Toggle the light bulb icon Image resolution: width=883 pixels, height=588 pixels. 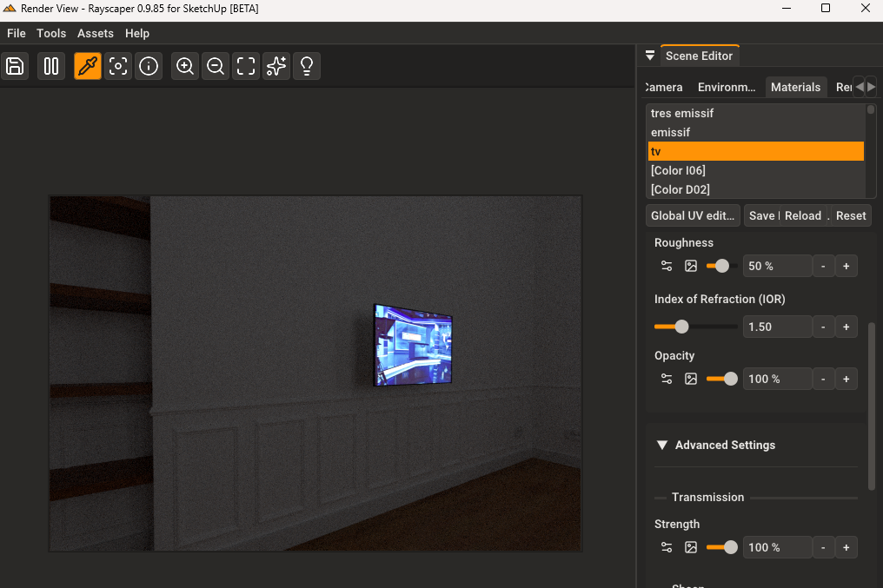(307, 66)
